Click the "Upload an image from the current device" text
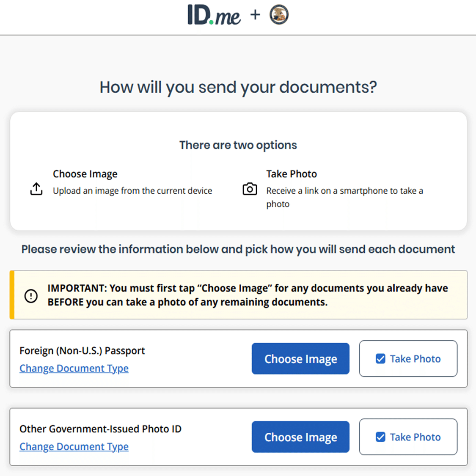 (x=132, y=191)
